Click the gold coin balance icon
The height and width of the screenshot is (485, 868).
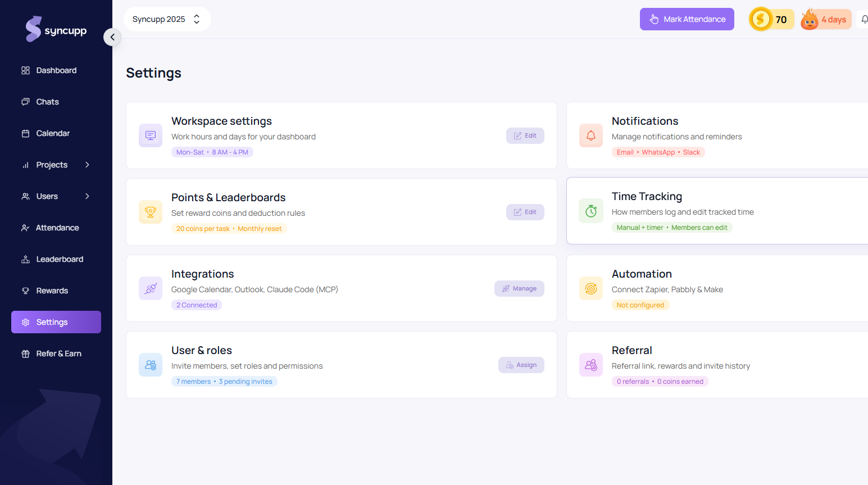coord(761,19)
